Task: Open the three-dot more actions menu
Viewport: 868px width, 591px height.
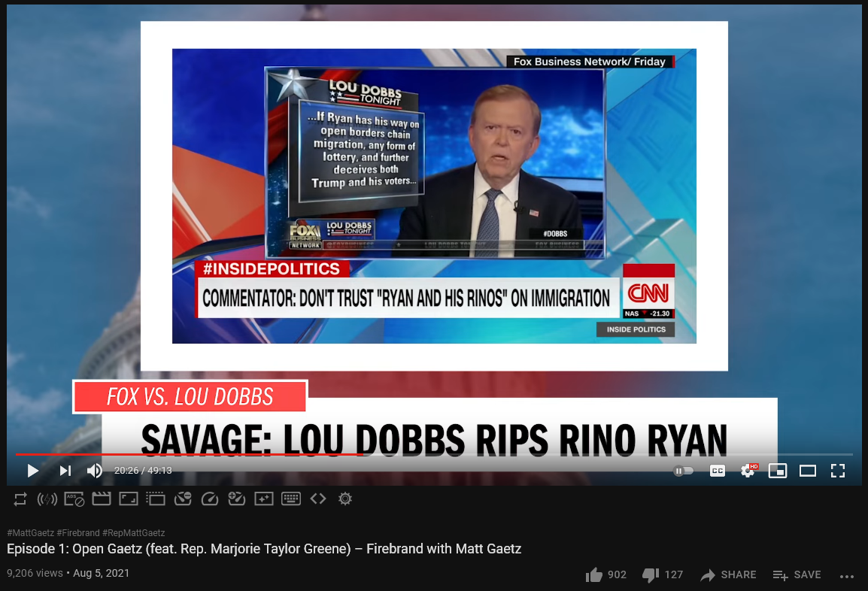Action: [847, 576]
